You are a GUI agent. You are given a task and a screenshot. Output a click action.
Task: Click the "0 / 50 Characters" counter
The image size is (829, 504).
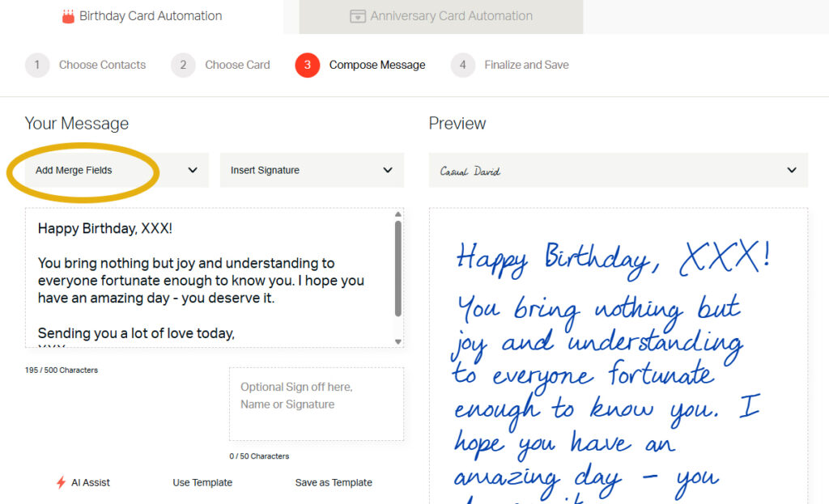point(259,456)
